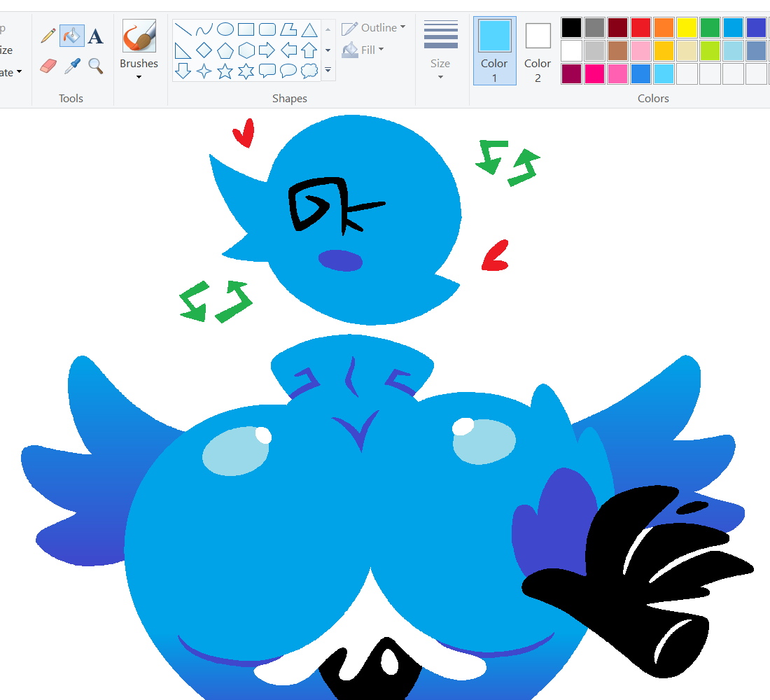The image size is (770, 700).
Task: Select the Rounded rectangle shape
Action: 267,29
